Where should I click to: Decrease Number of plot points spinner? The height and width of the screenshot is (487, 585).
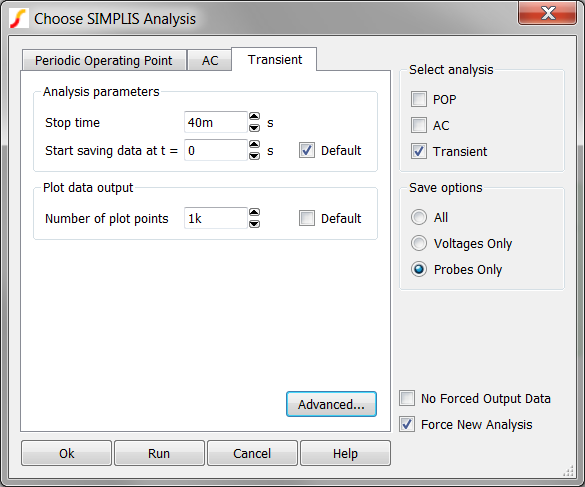254,224
